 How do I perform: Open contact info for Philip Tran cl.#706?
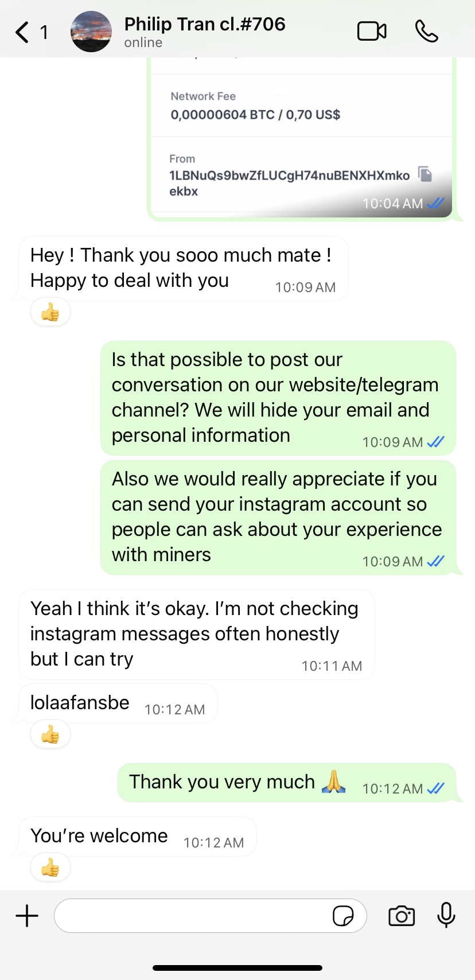point(205,32)
